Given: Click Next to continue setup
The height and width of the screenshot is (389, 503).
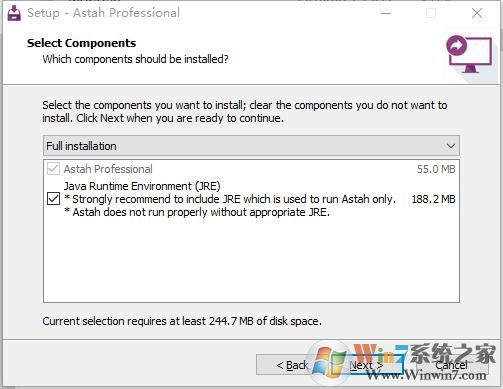Looking at the screenshot, I should pyautogui.click(x=366, y=365).
